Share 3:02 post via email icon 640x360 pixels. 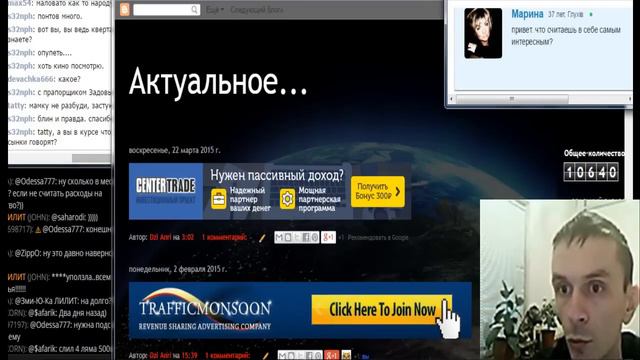tap(279, 237)
